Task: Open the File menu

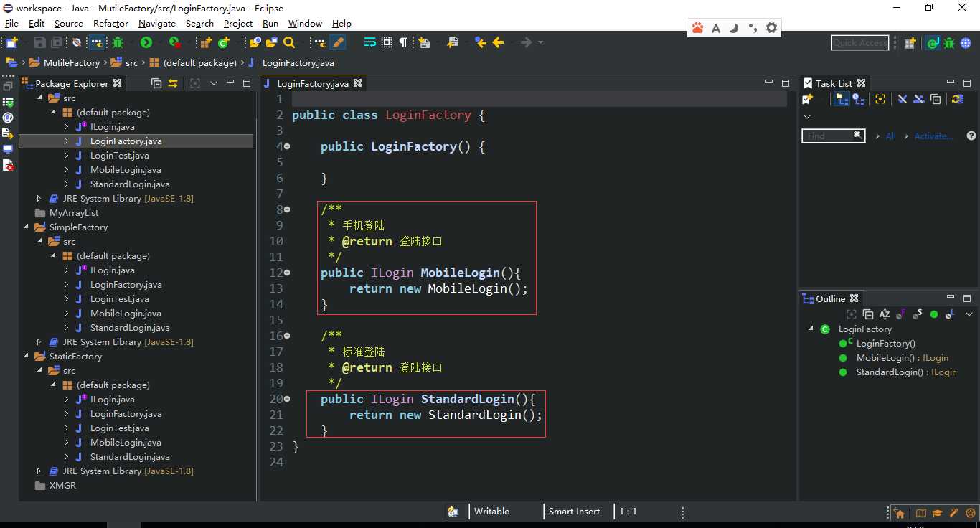Action: tap(11, 23)
